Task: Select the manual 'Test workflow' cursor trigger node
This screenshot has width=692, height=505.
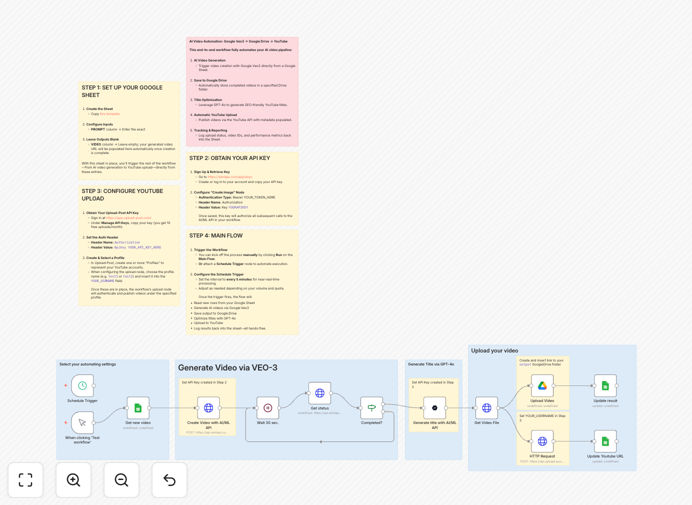Action: coord(83,422)
